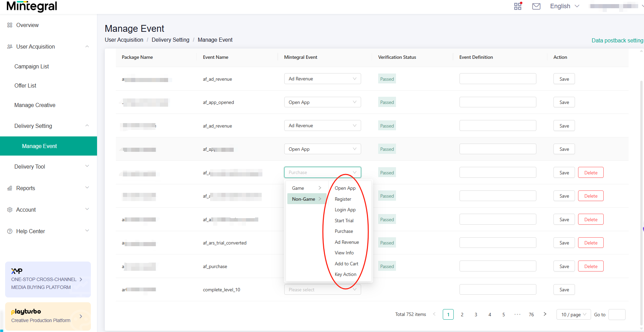Open the 10 / page size dropdown
644x332 pixels.
[x=574, y=315]
